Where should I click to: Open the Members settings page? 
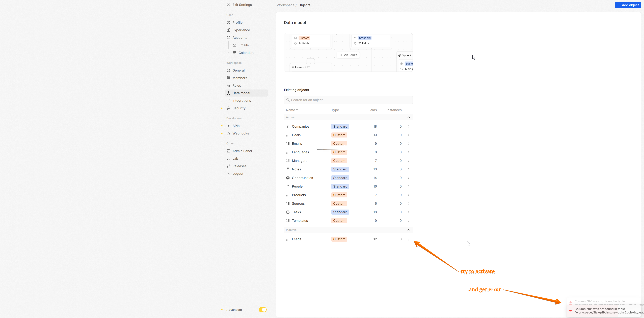239,78
